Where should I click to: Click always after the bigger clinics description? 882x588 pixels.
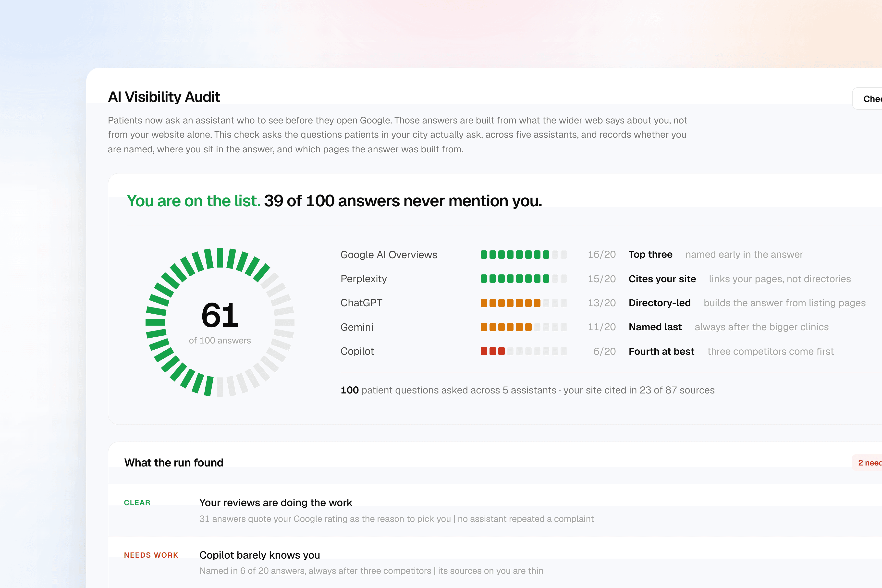[x=762, y=327]
